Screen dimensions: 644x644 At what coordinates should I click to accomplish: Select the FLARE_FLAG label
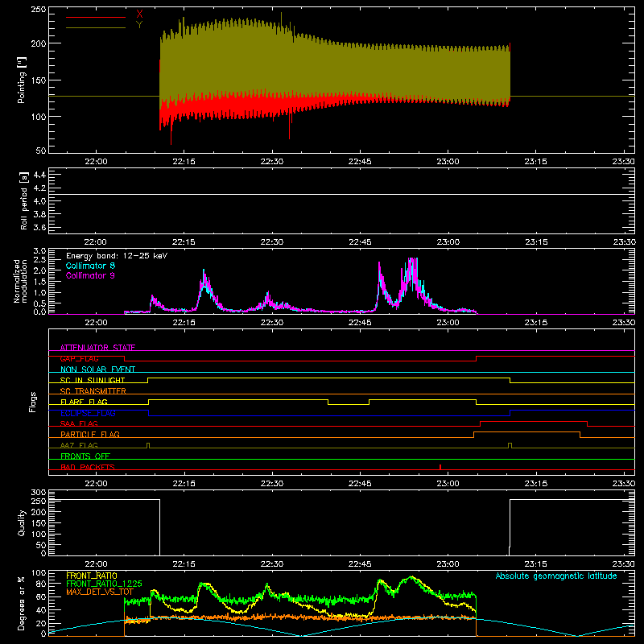point(84,402)
